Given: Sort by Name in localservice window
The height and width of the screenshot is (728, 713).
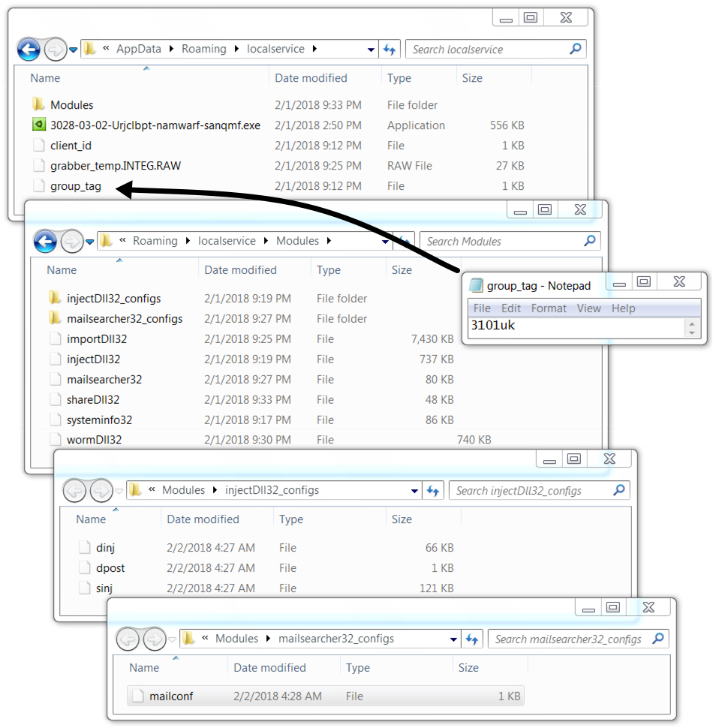Looking at the screenshot, I should click(45, 78).
